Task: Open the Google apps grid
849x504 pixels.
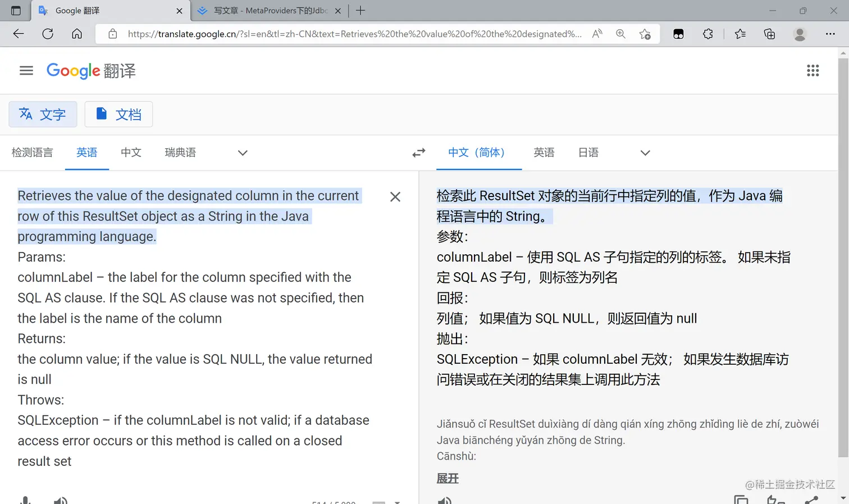Action: point(813,71)
